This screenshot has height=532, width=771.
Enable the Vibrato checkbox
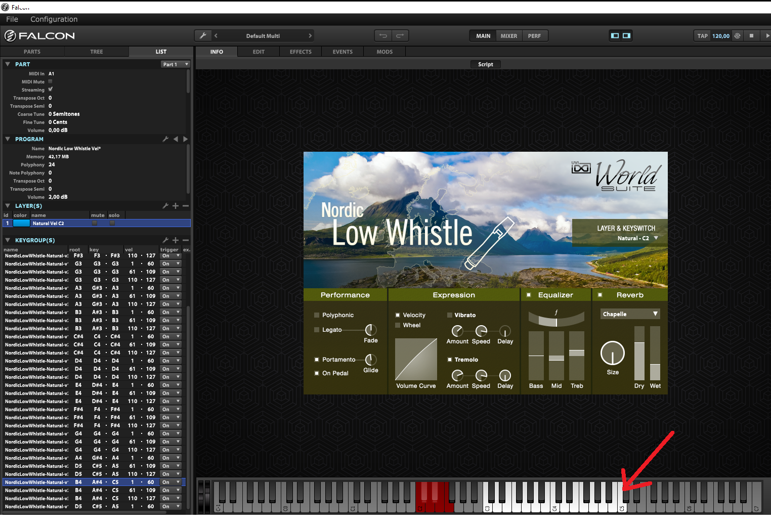[449, 315]
